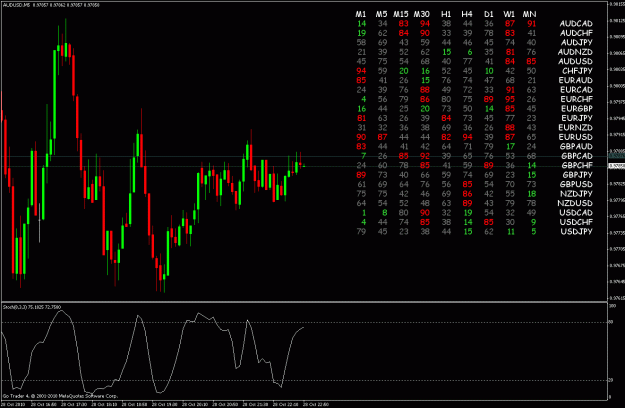Click the highlighted current price label on axis
The image size is (625, 408).
(x=617, y=166)
